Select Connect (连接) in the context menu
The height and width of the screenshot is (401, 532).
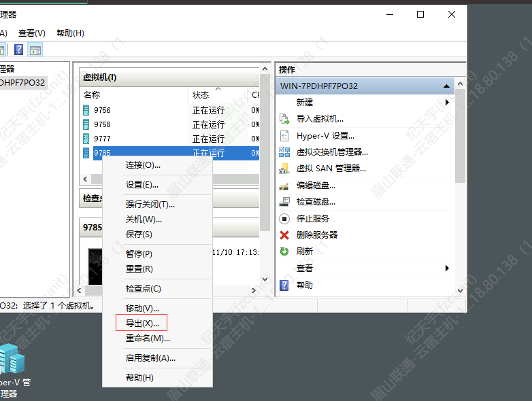(143, 165)
